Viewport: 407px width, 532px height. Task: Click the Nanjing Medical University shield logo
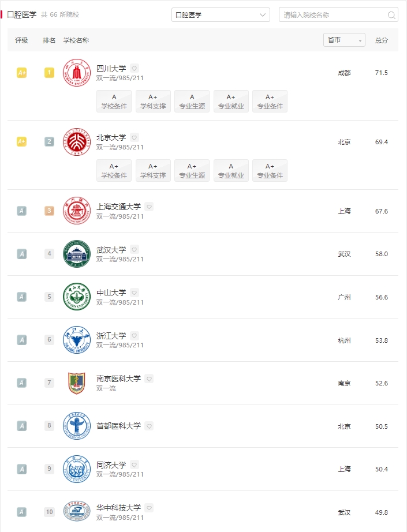click(77, 383)
